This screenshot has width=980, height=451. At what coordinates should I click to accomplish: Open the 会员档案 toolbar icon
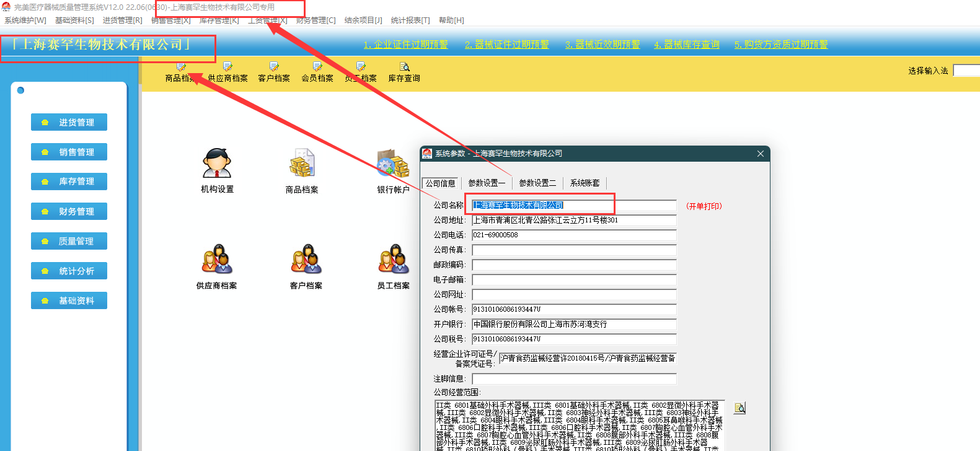(x=317, y=72)
